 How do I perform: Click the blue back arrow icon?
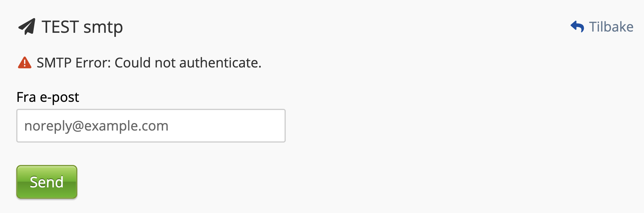click(577, 27)
